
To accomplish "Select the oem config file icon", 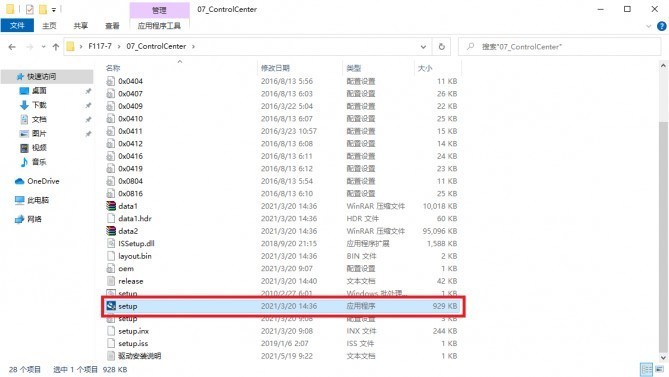I will click(111, 269).
